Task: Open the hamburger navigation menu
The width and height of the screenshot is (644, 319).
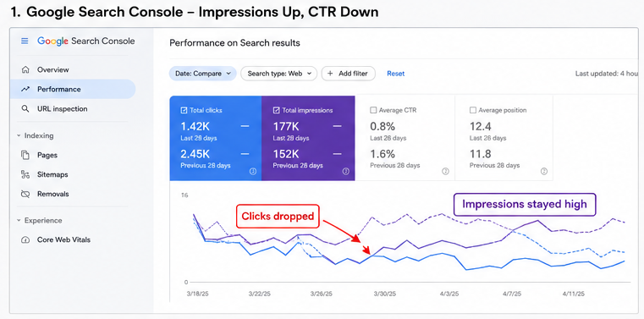Action: pos(25,41)
